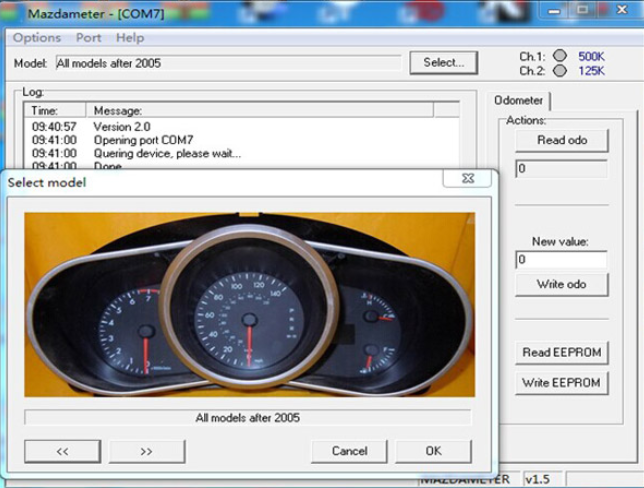Click the 09:40:57 log time cell
This screenshot has height=488, width=644.
(54, 127)
